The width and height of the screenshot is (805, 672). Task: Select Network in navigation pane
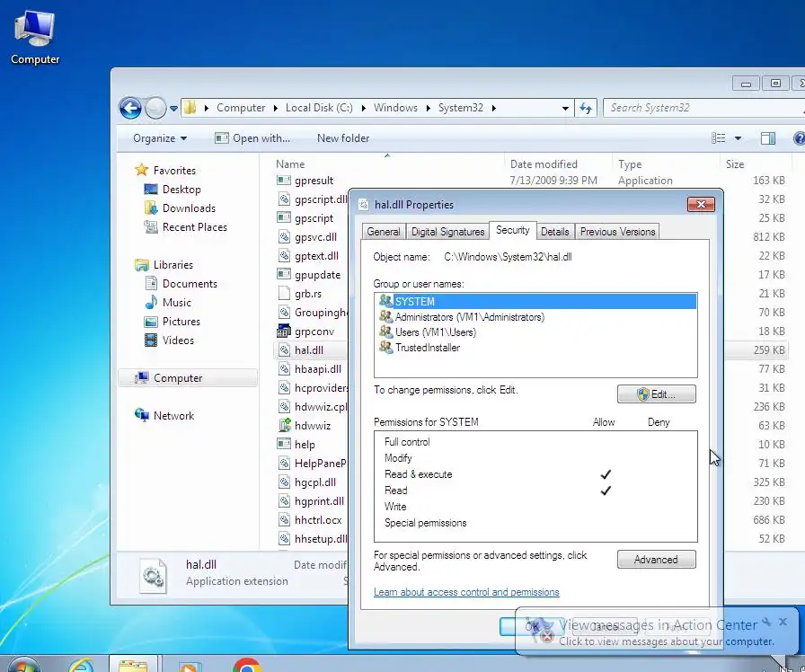[x=173, y=416]
